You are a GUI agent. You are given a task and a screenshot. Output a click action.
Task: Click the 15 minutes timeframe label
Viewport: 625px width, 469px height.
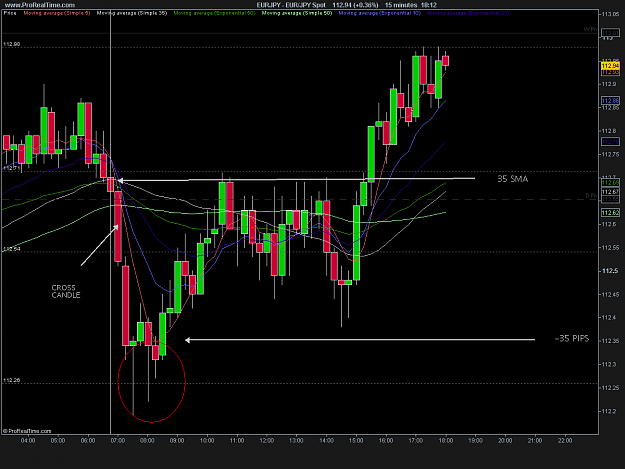[x=401, y=5]
